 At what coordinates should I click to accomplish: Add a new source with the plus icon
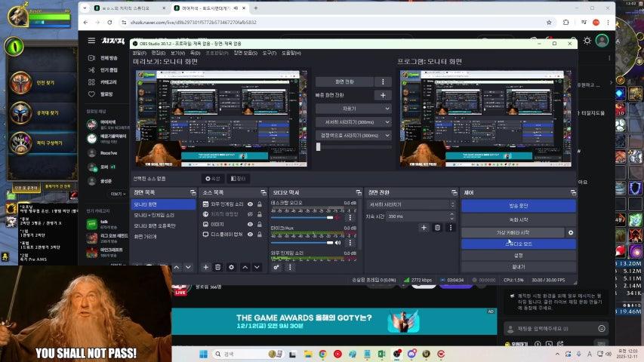coord(205,267)
